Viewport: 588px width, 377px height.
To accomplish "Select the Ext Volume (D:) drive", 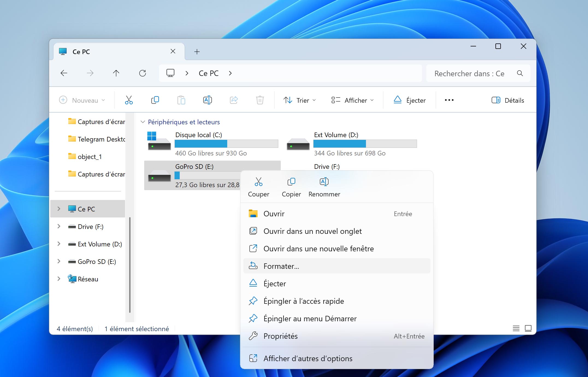I will tap(351, 144).
